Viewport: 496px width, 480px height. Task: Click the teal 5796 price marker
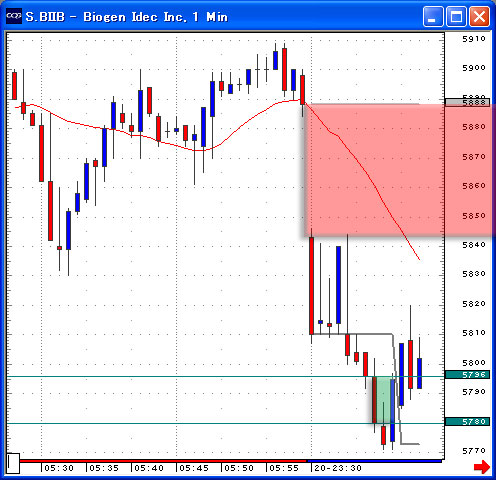pos(468,375)
